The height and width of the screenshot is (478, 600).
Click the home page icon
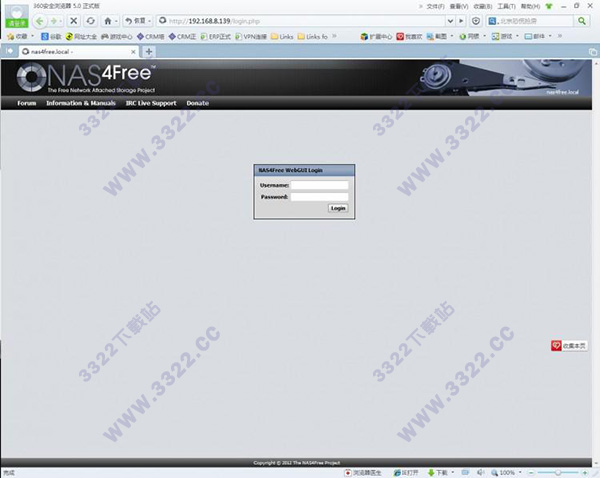pos(108,20)
